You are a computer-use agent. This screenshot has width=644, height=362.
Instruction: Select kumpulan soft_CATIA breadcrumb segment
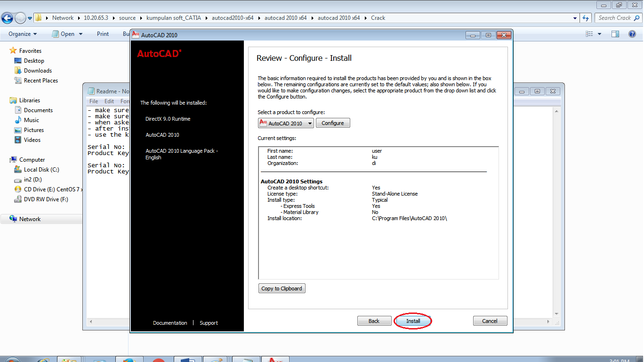point(174,18)
